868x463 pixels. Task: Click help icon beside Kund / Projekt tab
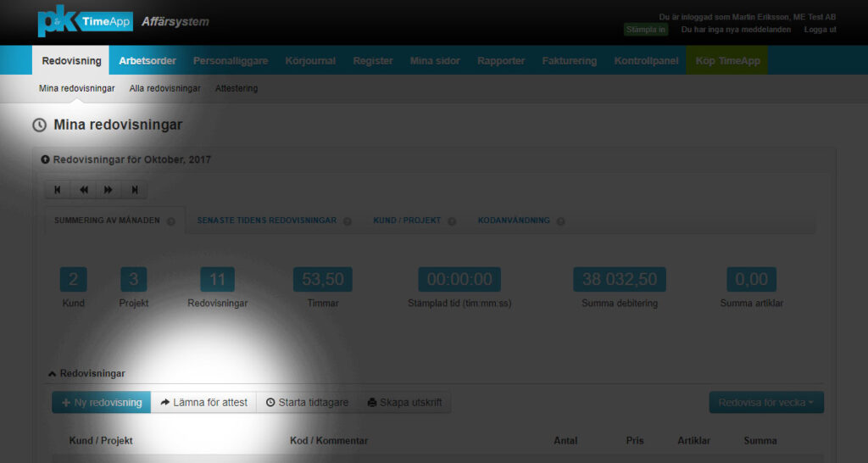tap(452, 221)
